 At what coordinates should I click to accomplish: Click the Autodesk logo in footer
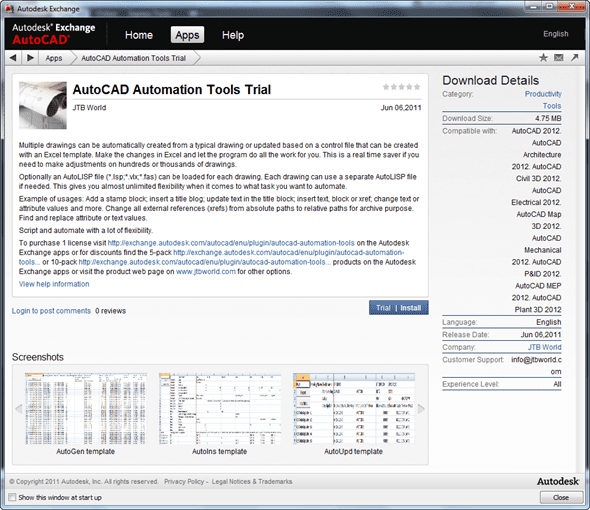558,481
